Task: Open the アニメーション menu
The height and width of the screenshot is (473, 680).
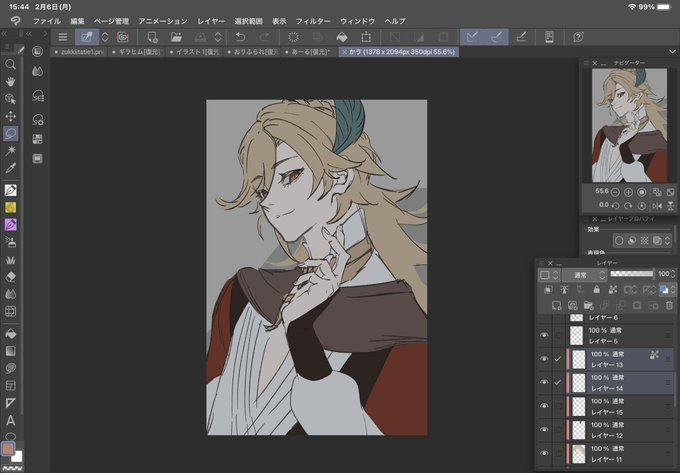Action: tap(163, 21)
